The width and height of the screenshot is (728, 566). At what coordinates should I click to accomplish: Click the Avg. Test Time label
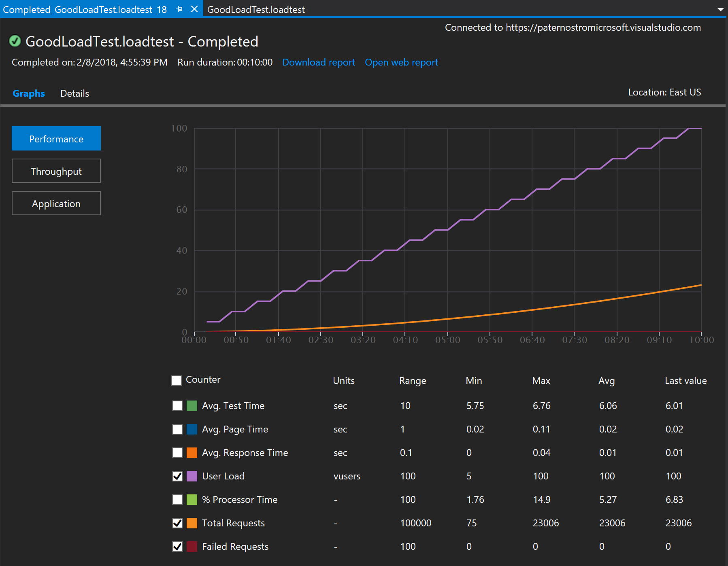pyautogui.click(x=233, y=406)
